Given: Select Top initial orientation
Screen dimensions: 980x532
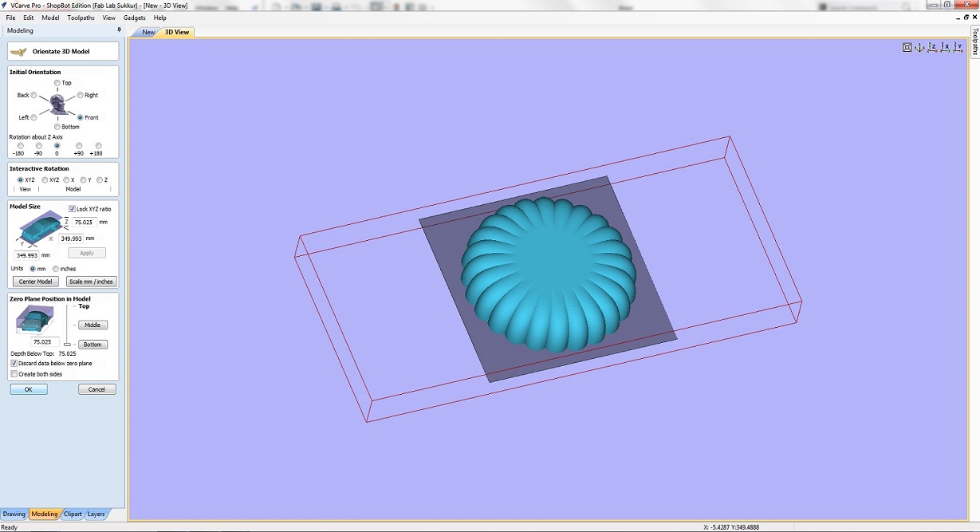Looking at the screenshot, I should click(57, 83).
